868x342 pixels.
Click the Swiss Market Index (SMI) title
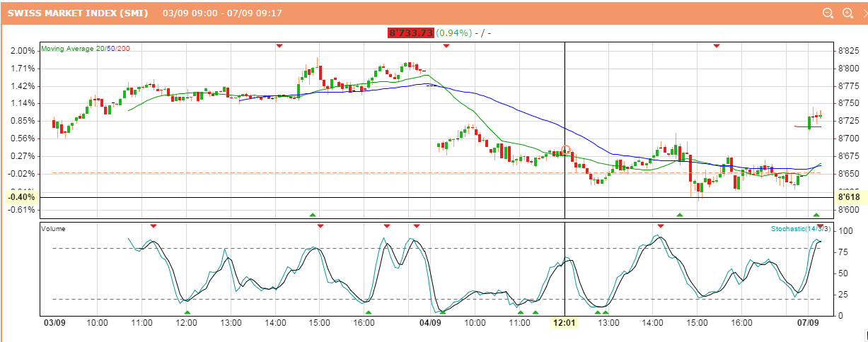tap(78, 13)
